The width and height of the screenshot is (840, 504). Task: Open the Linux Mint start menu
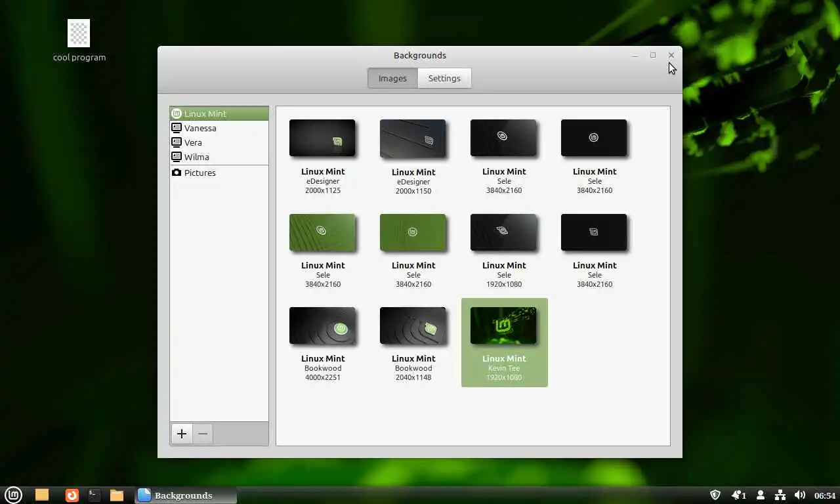(14, 495)
